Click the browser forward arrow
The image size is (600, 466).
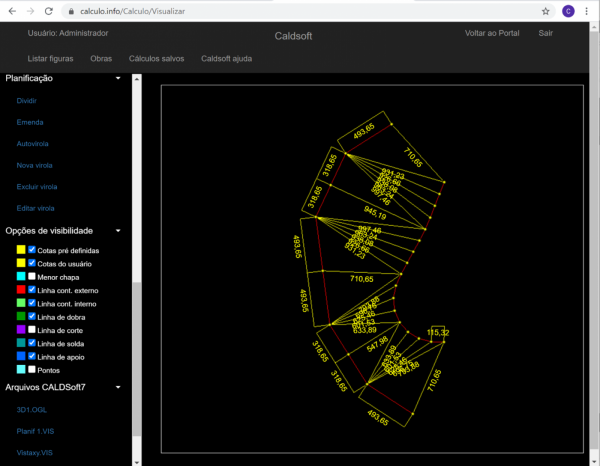click(x=29, y=11)
